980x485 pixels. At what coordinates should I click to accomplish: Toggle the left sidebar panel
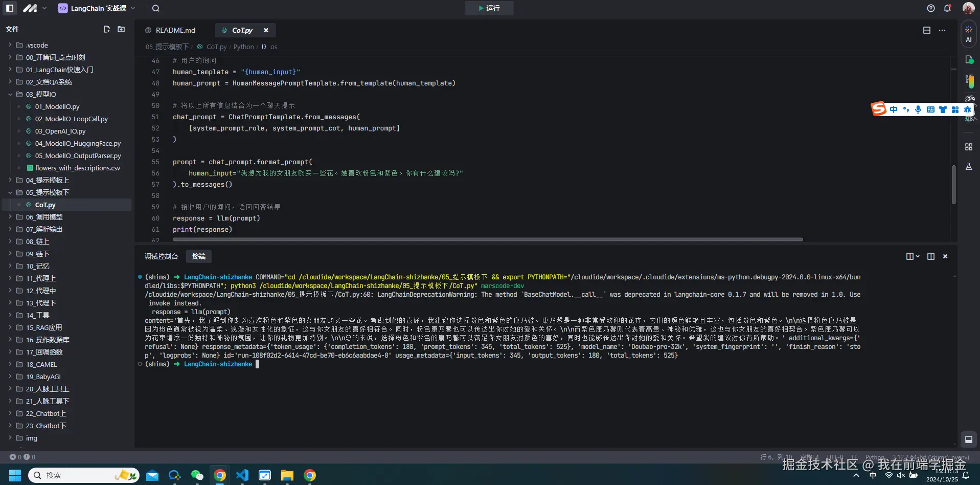[x=10, y=8]
